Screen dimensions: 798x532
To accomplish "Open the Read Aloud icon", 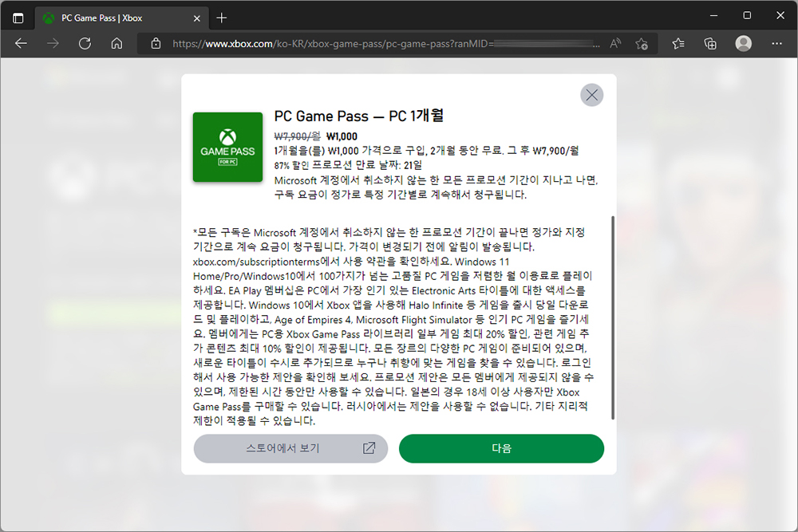I will (x=615, y=44).
